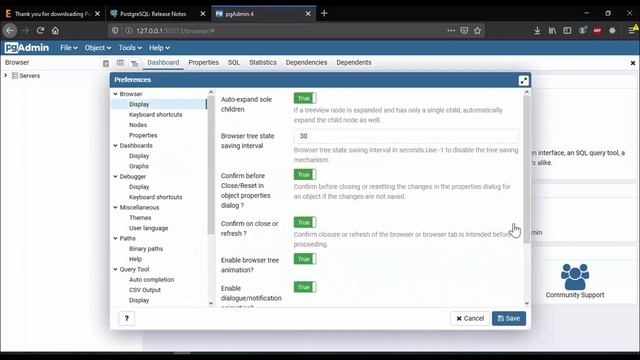Switch to the SQL tab
The image size is (640, 360).
(x=233, y=62)
